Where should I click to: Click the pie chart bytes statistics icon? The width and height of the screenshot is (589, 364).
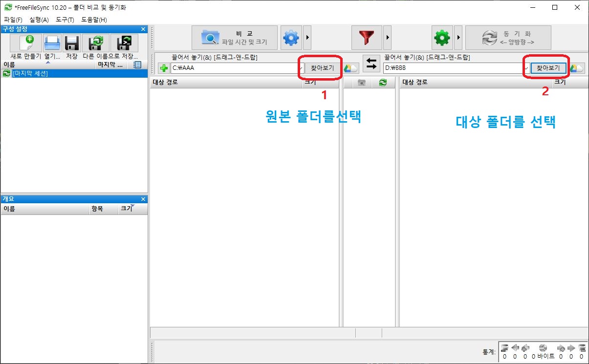543,348
